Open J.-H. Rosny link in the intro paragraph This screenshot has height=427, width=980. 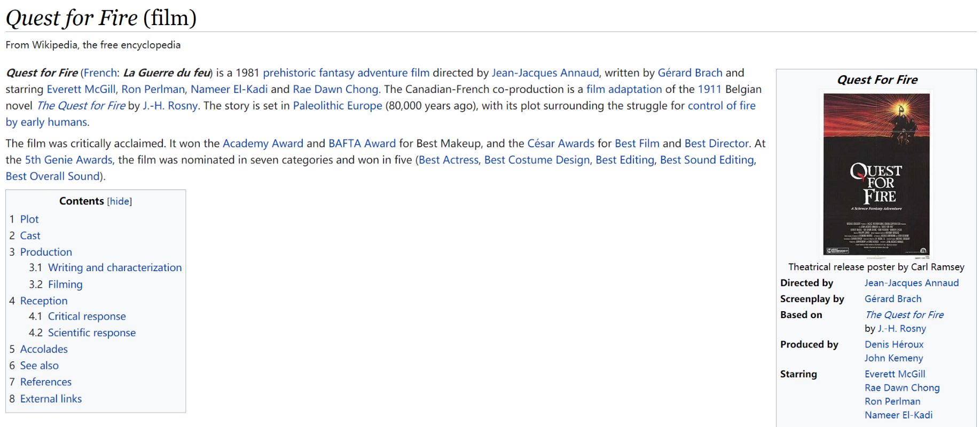point(170,106)
